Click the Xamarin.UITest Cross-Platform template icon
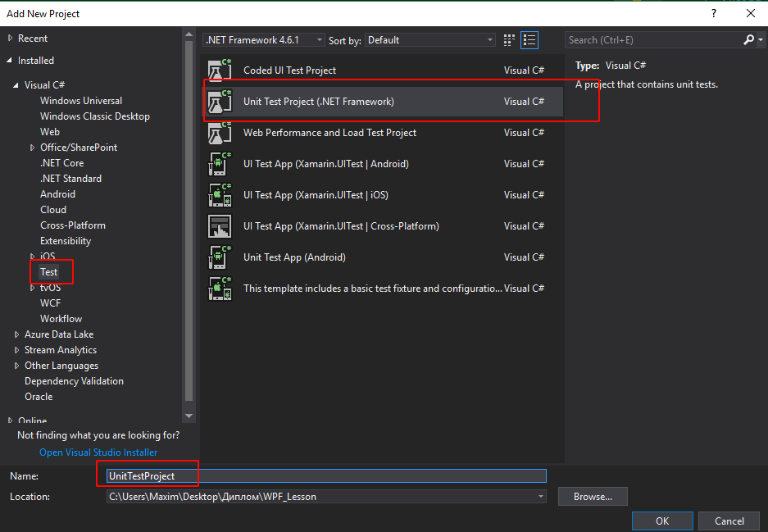 [220, 226]
